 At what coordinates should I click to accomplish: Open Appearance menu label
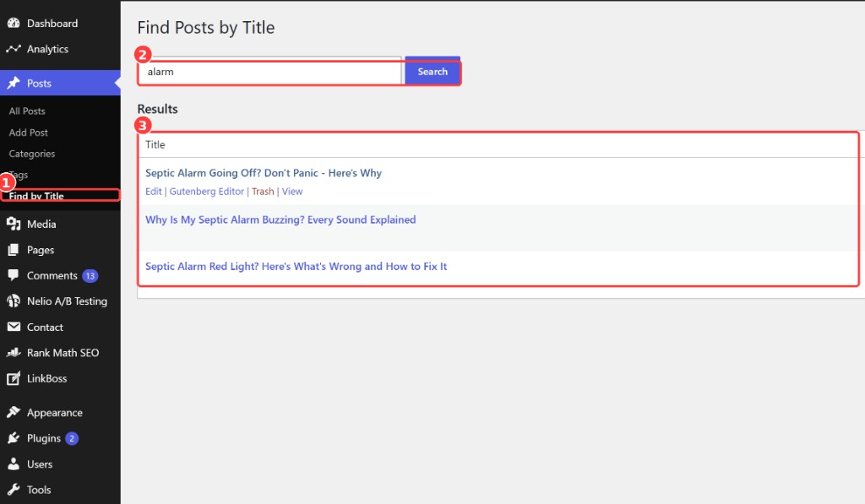point(55,413)
